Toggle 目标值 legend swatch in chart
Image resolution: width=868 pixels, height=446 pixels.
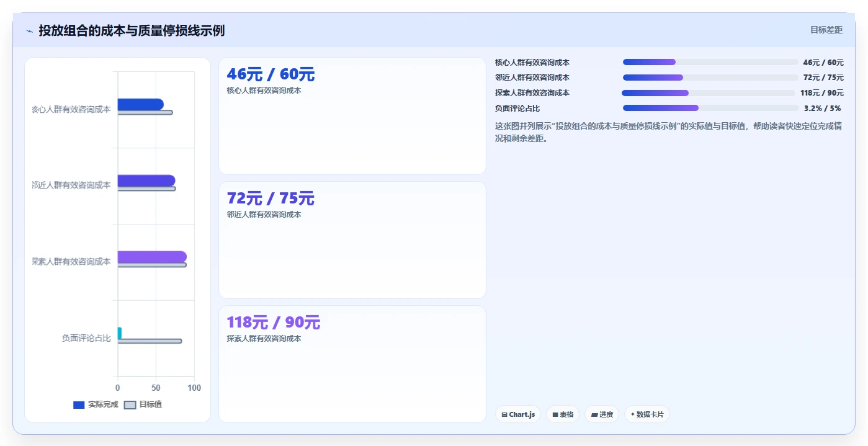coord(130,405)
